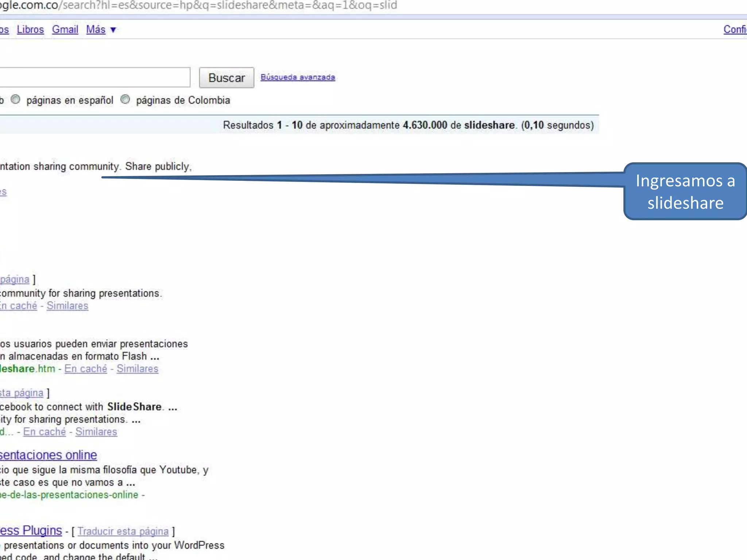Open the Búsqueda avanzada link
The image size is (747, 560).
tap(298, 77)
